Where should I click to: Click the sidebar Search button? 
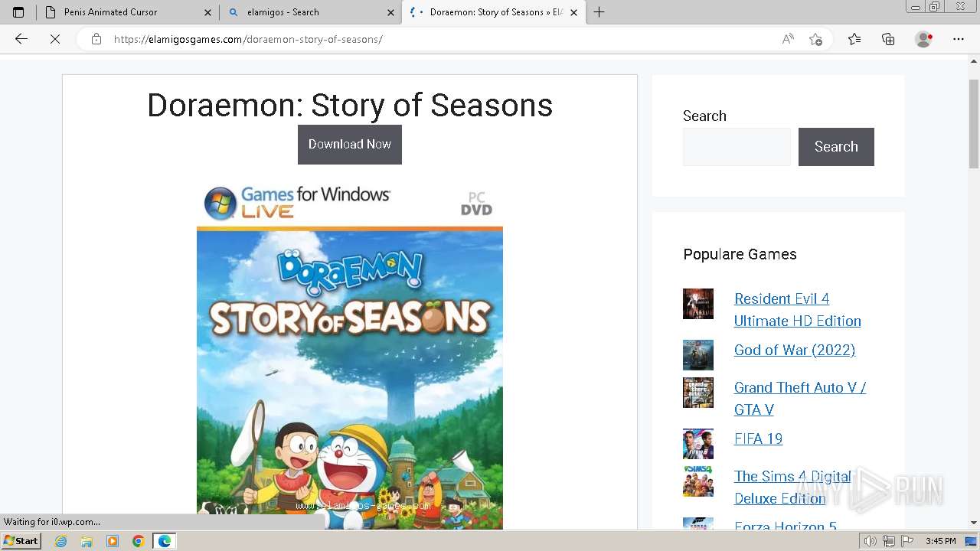point(836,147)
